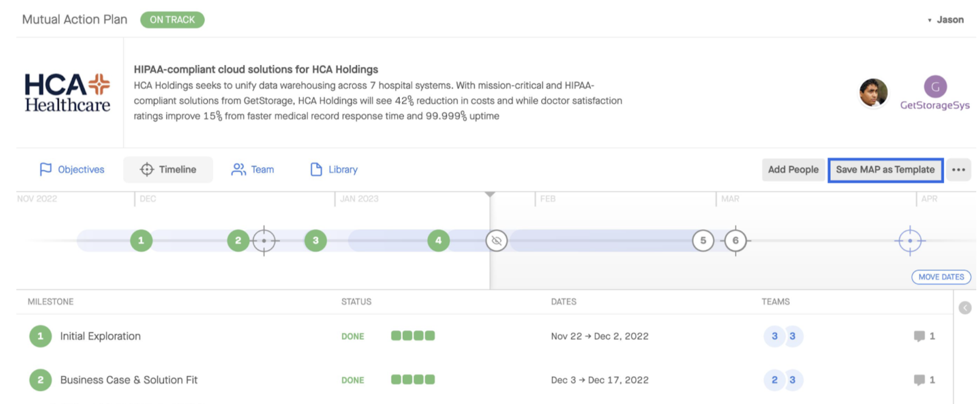Click Business Case & Solution Fit progress bar
The width and height of the screenshot is (980, 404).
coord(413,379)
